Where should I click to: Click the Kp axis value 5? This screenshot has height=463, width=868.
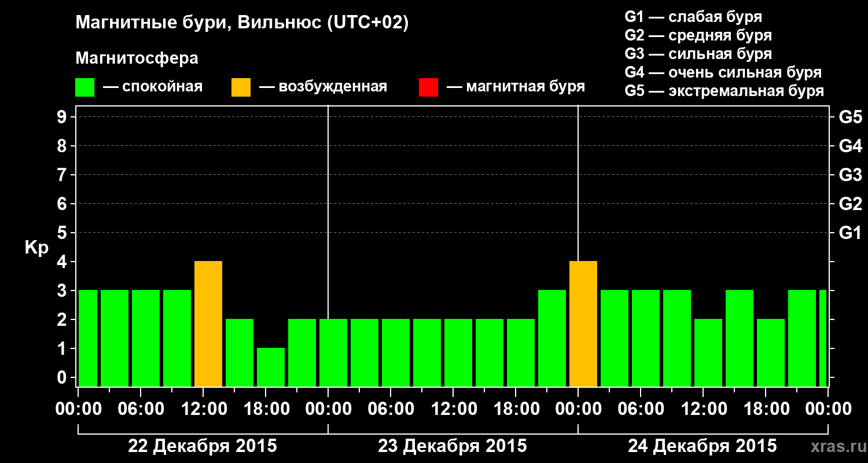pos(62,233)
